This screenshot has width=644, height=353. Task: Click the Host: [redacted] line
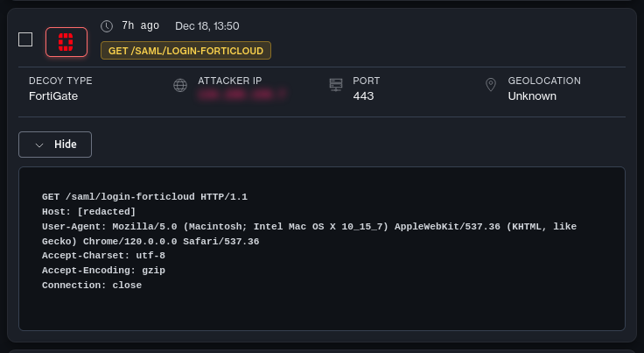88,212
